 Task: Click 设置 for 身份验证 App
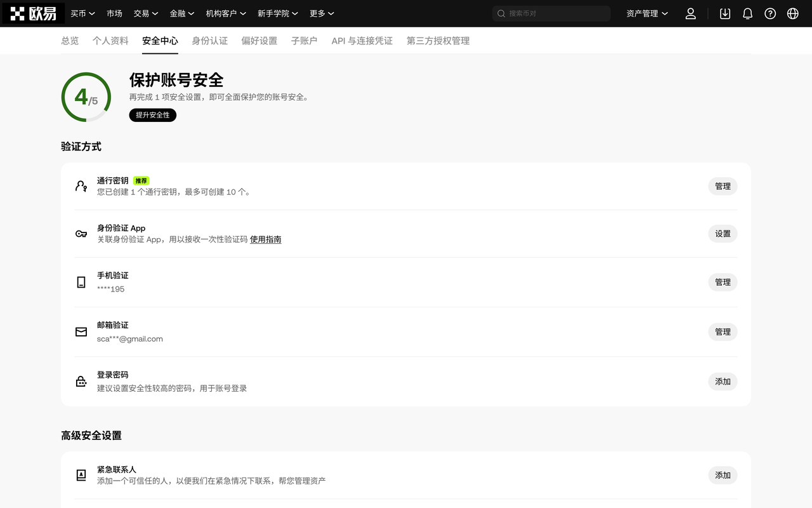[x=723, y=234]
